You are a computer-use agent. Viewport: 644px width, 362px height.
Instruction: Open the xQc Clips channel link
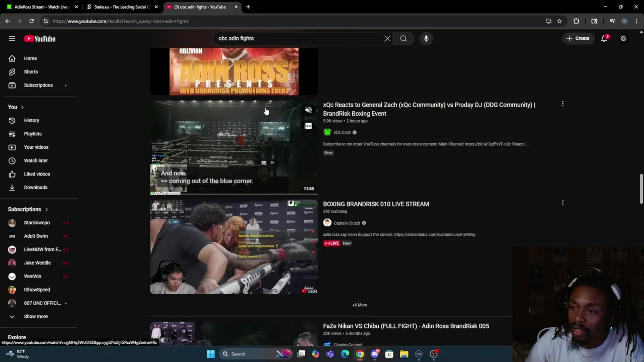pos(342,132)
